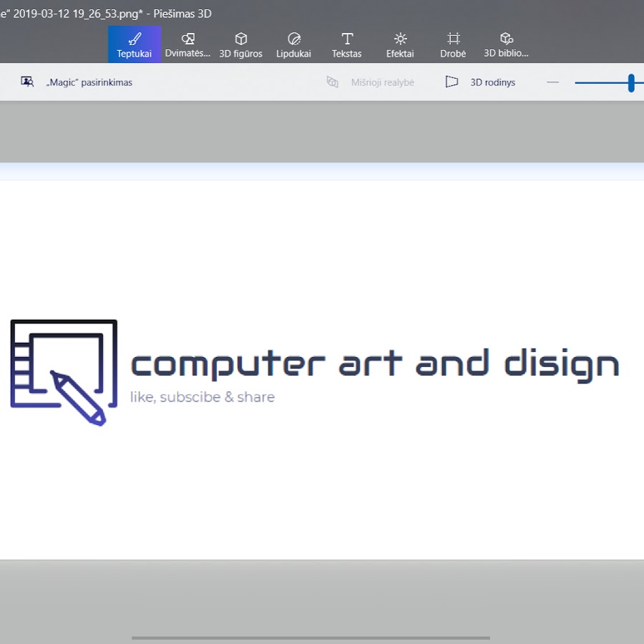Open the Efektai effects tab
The width and height of the screenshot is (644, 644).
click(400, 44)
